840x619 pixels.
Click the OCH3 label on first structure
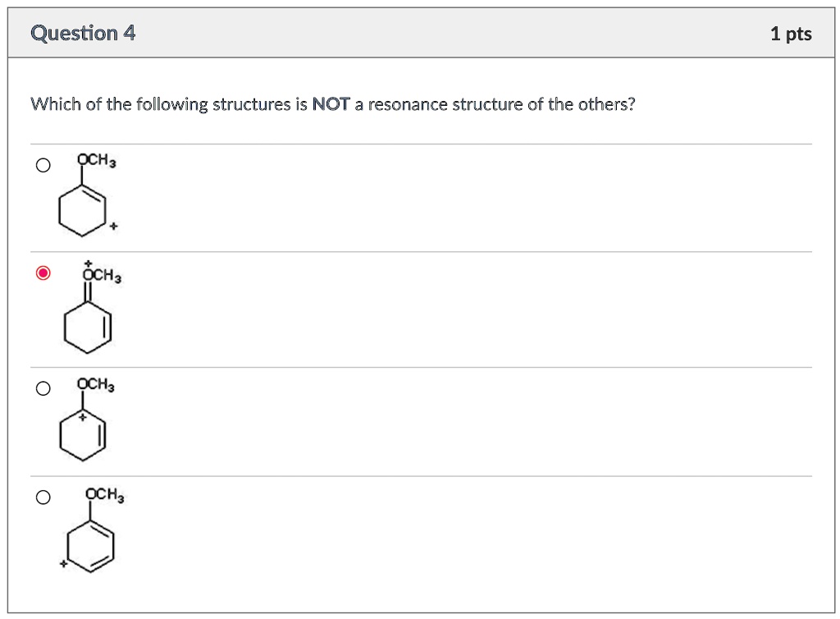click(96, 161)
